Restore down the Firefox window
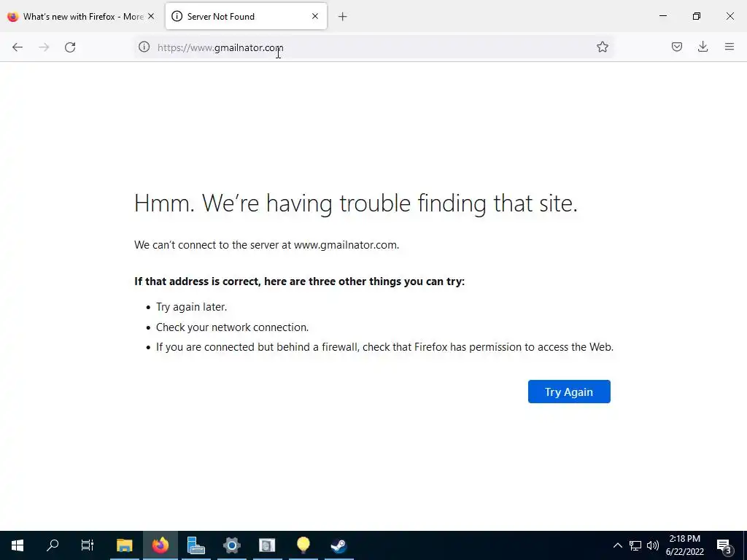Screen dimensions: 747x560 coord(697,16)
